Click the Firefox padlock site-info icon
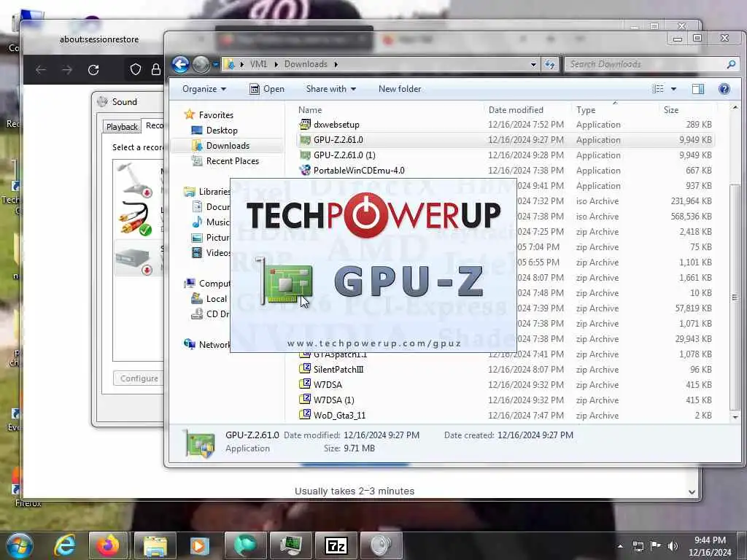747x560 pixels. (x=156, y=69)
